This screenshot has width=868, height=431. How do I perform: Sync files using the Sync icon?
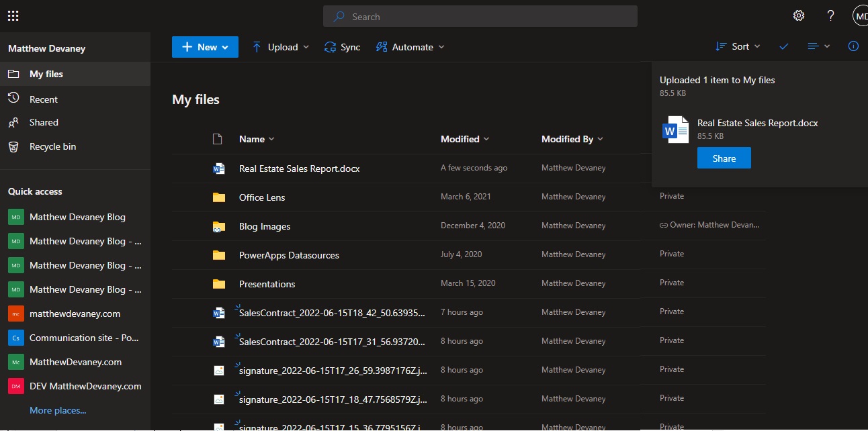click(342, 47)
